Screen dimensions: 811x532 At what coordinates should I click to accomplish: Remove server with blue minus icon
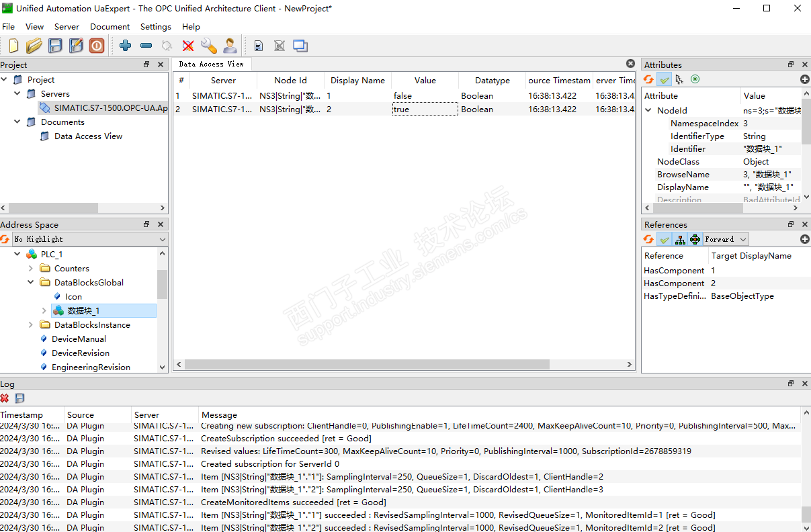146,46
